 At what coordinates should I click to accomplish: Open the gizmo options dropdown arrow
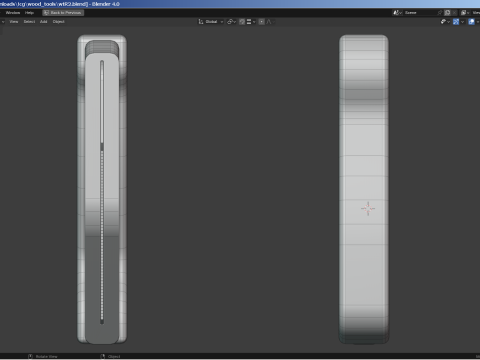tap(462, 22)
